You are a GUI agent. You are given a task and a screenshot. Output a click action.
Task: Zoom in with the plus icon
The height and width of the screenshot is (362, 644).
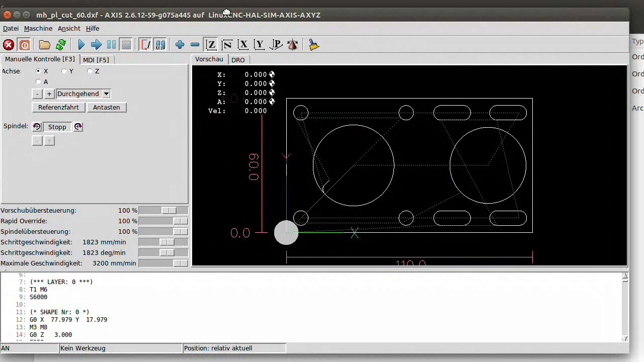(x=180, y=45)
